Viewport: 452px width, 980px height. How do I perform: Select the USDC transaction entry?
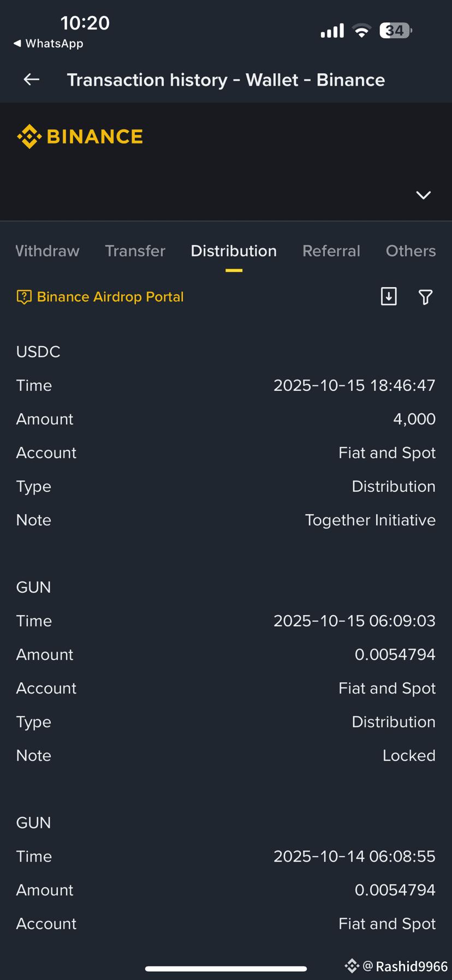coord(226,436)
